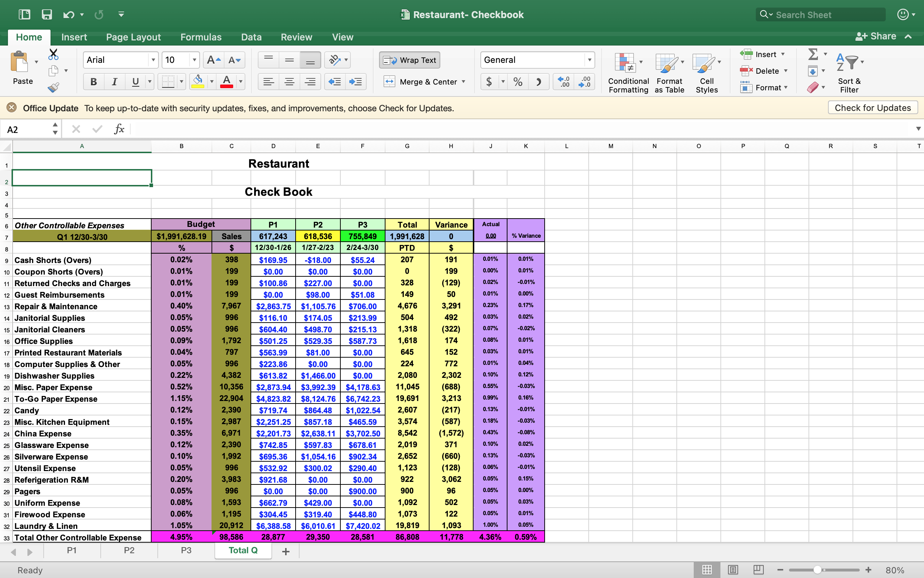Click the Borders icon
This screenshot has width=924, height=578.
[x=168, y=81]
